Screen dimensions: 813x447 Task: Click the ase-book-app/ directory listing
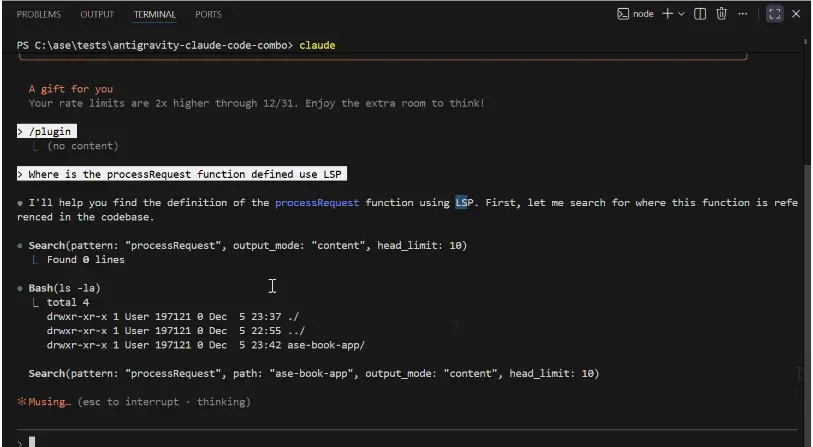(x=326, y=344)
